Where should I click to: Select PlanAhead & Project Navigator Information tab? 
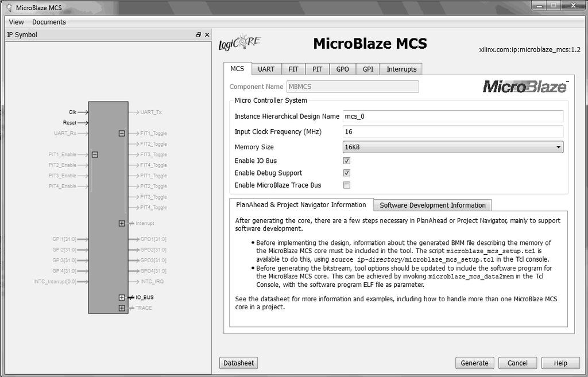[301, 205]
